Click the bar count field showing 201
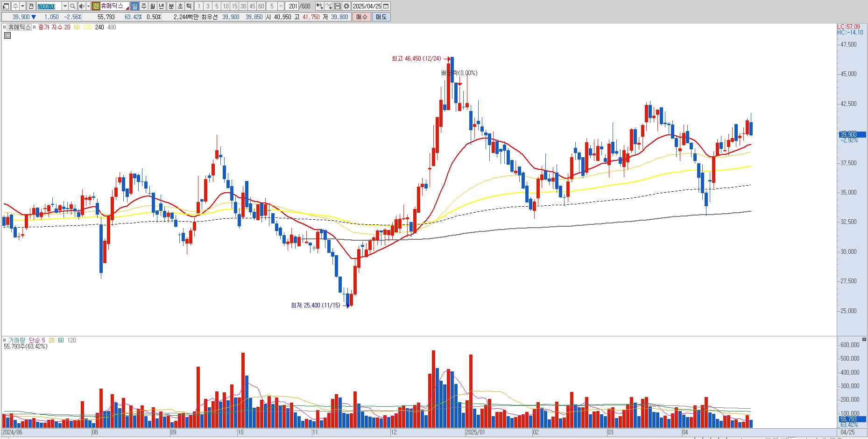The image size is (868, 439). click(293, 6)
